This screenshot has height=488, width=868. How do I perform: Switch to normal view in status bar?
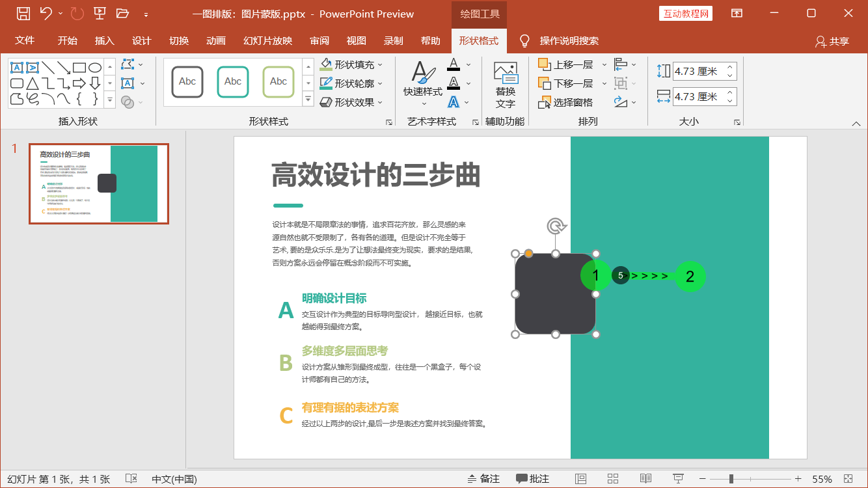pos(580,479)
